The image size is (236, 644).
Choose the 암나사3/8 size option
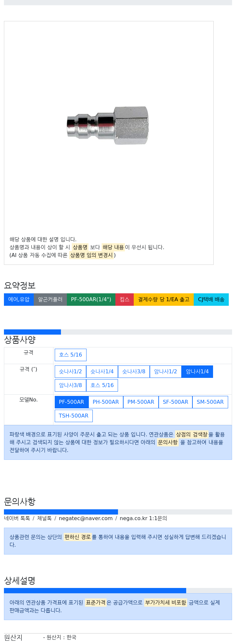coord(70,385)
